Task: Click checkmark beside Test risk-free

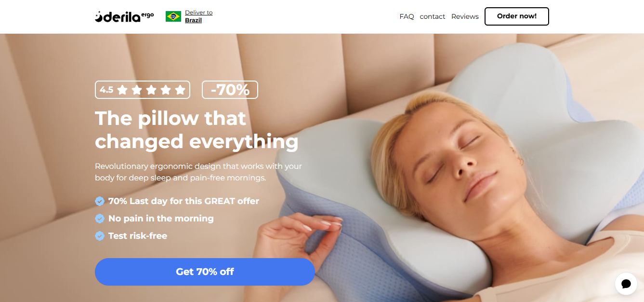Action: [x=100, y=236]
